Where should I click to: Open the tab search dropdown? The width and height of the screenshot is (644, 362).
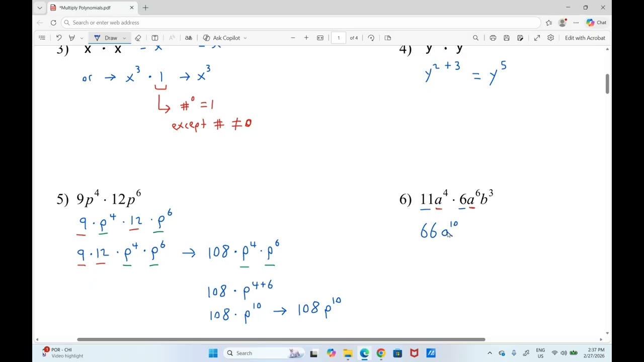[x=40, y=8]
